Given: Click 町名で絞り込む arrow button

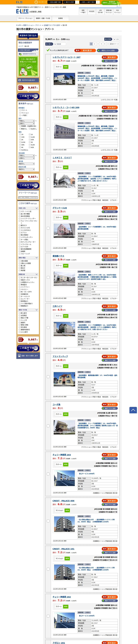Looking at the screenshot, I should coord(28,50).
